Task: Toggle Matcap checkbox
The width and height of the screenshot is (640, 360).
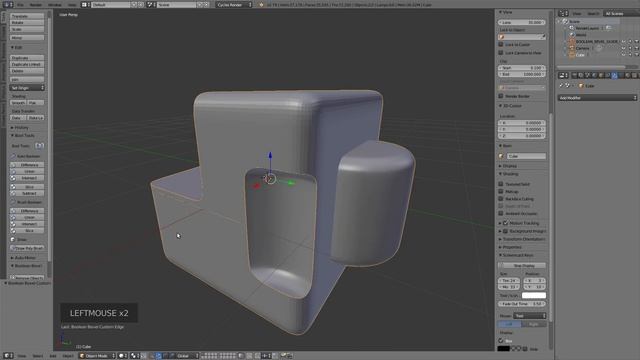Action: coord(501,191)
